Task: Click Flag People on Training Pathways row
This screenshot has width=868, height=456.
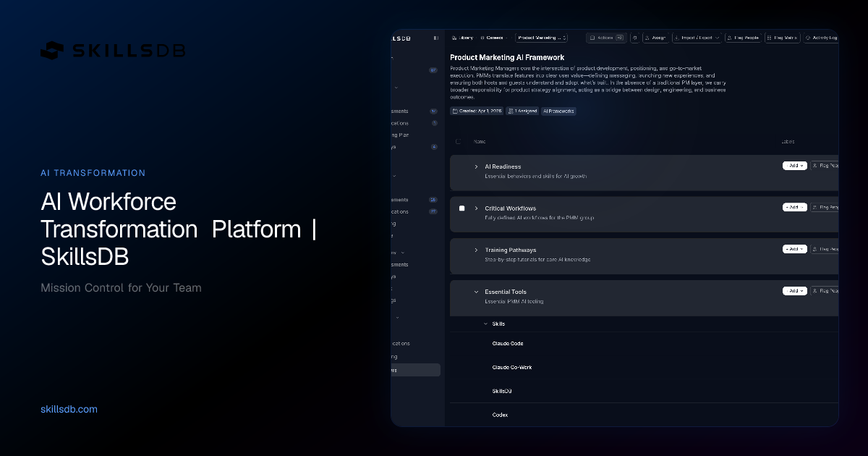Action: coord(825,249)
